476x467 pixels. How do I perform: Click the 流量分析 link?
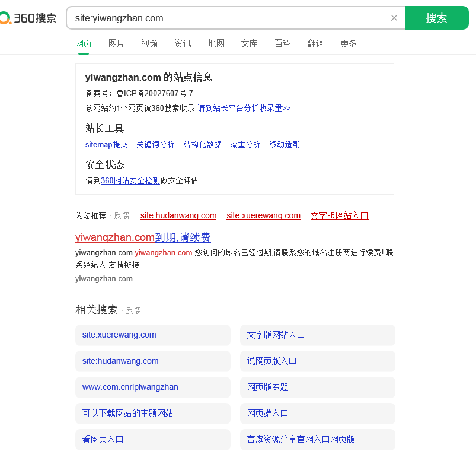(x=245, y=144)
